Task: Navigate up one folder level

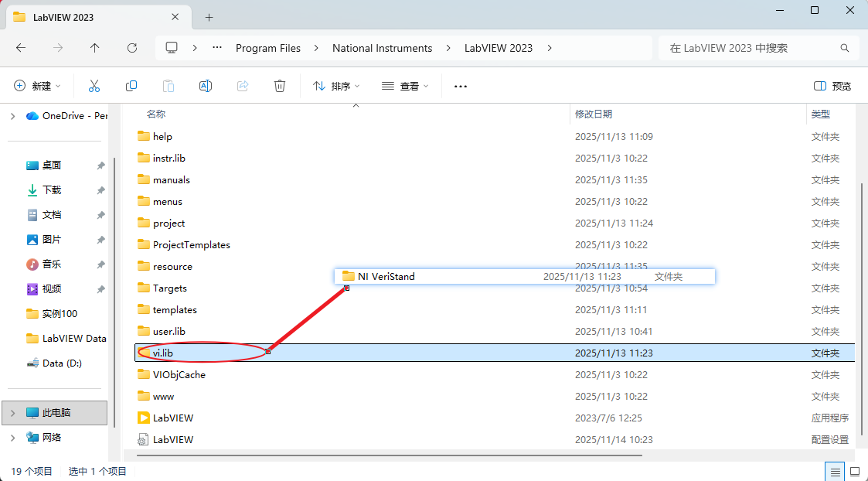Action: [x=94, y=48]
